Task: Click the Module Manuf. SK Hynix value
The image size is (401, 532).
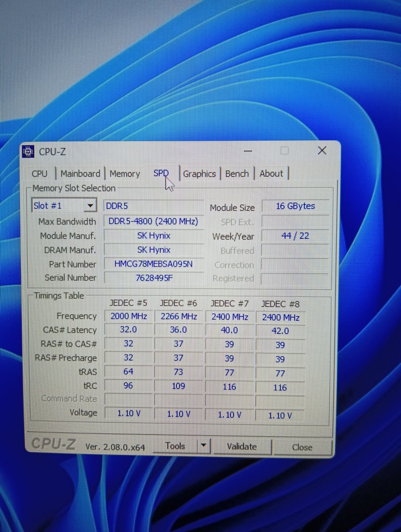Action: coord(153,235)
